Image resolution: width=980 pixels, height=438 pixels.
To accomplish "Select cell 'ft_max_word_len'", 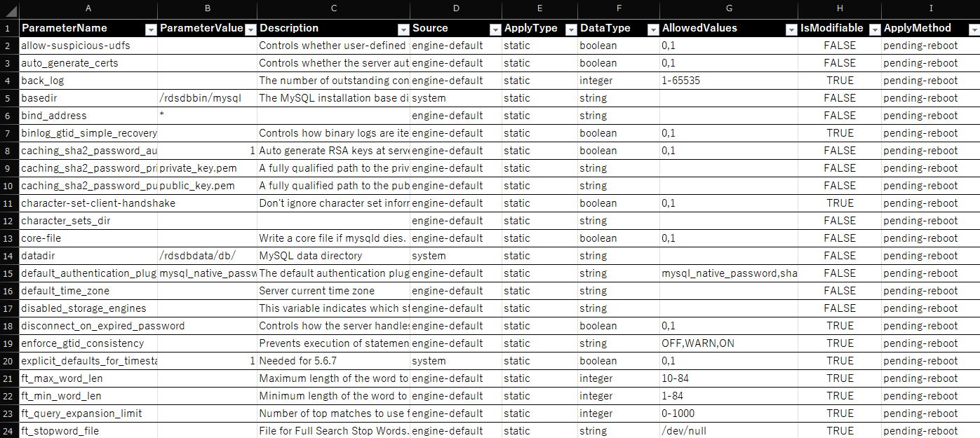I will coord(88,378).
